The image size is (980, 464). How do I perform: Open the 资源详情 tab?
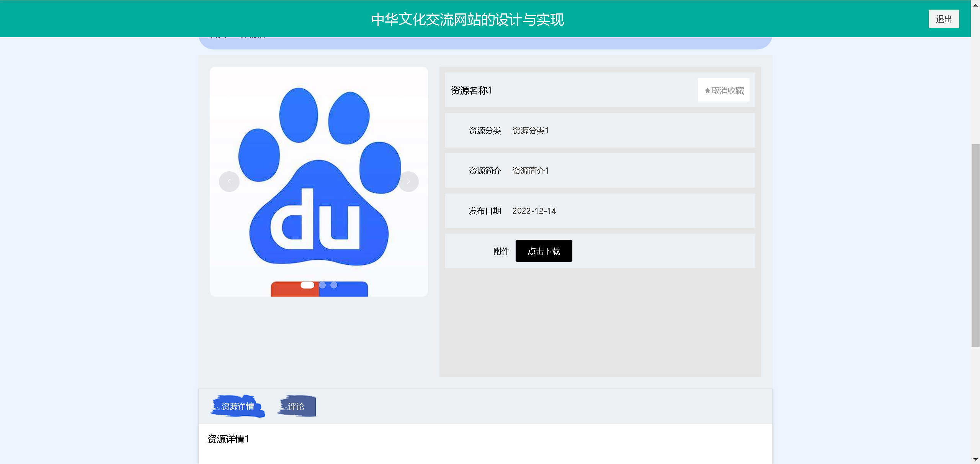pyautogui.click(x=237, y=406)
